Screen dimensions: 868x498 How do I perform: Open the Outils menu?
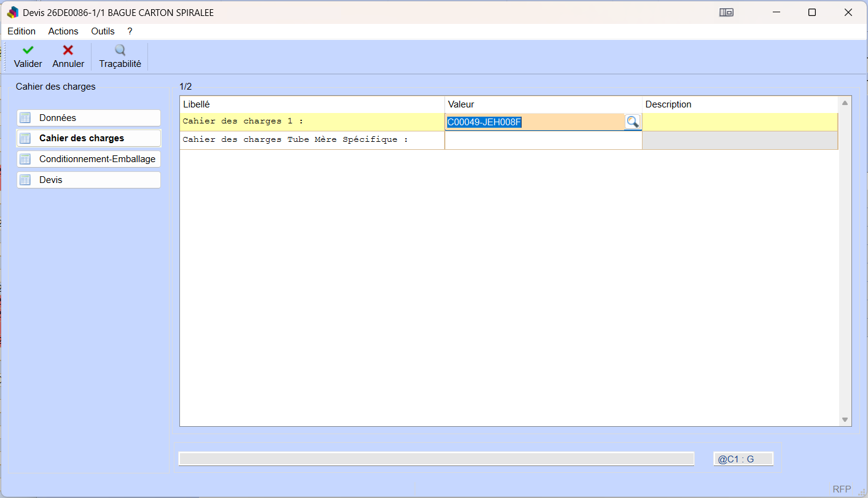103,31
